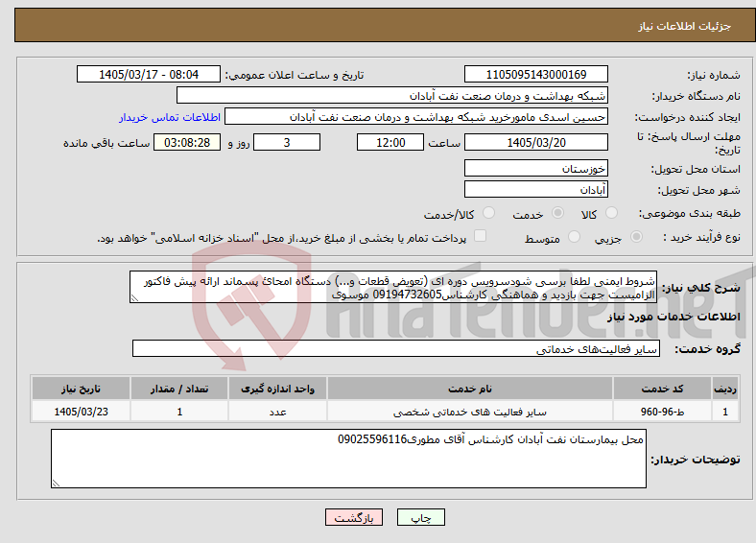Screen dimensions: 756x543
Task: Click the تاریخ نیاز column header
Action: (81, 389)
